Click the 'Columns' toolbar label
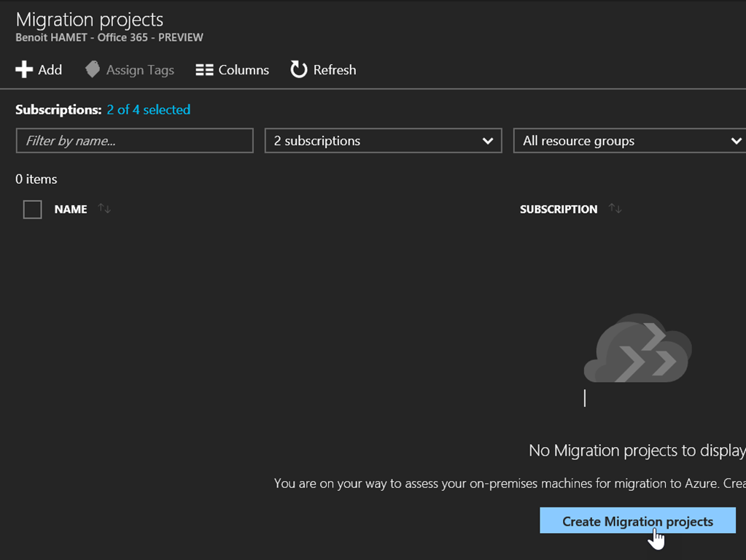 click(x=244, y=70)
